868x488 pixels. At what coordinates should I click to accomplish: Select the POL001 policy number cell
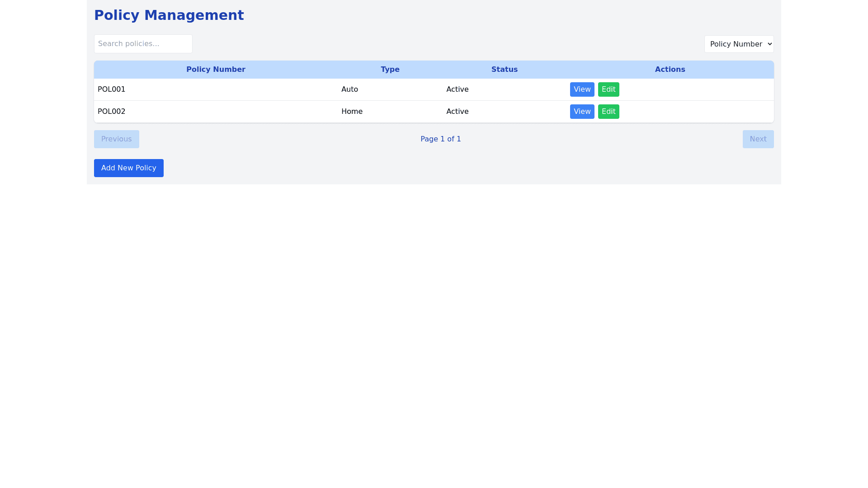(x=112, y=89)
